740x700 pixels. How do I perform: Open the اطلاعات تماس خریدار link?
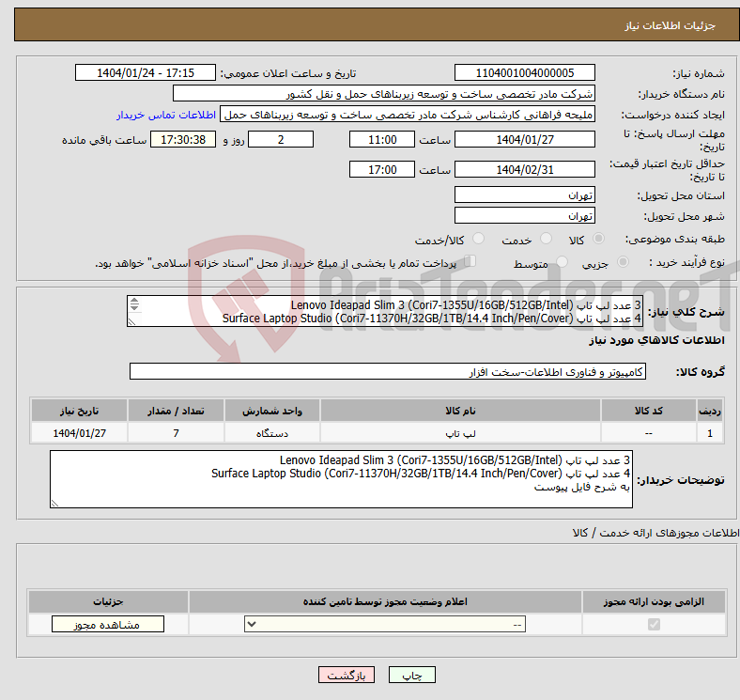166,115
